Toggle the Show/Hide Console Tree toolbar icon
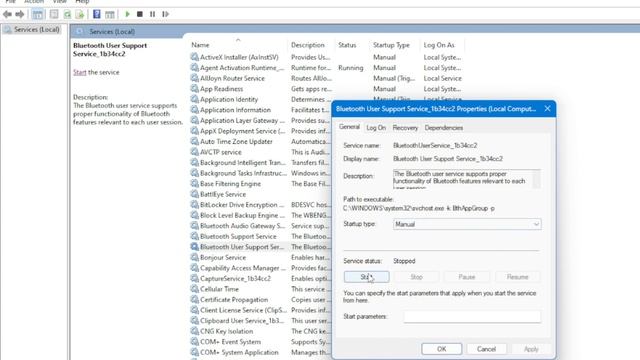Screen dimensions: 640x360 38,14
